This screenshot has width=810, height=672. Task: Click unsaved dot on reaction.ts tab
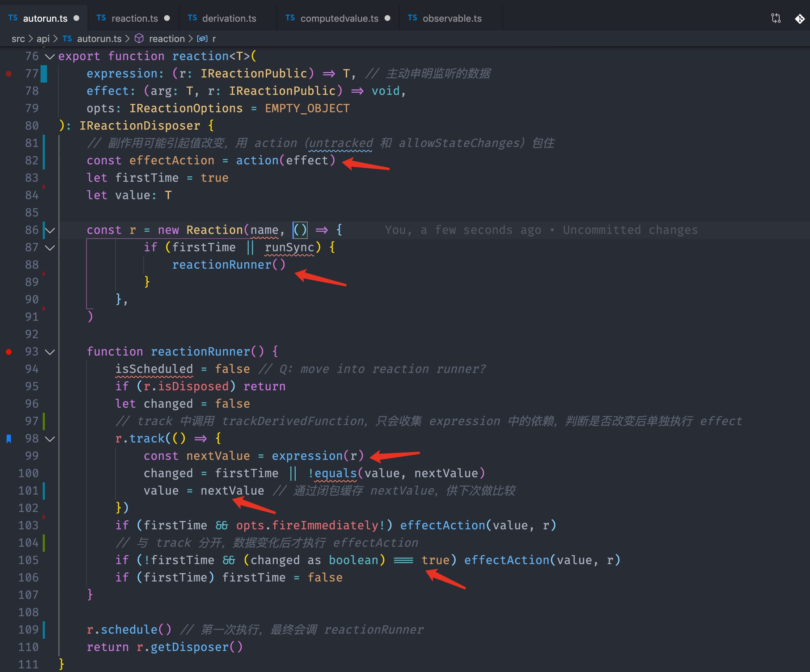166,18
